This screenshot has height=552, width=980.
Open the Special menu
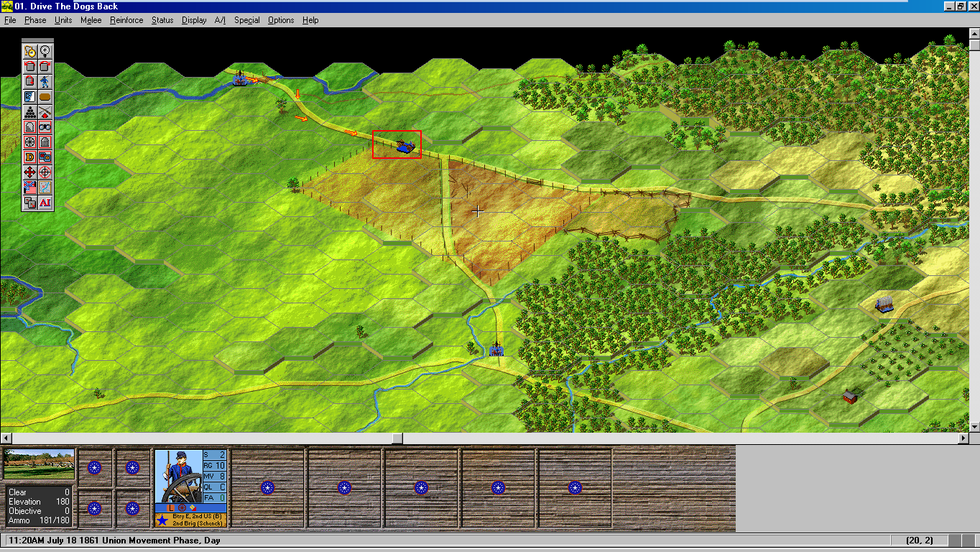(x=247, y=20)
